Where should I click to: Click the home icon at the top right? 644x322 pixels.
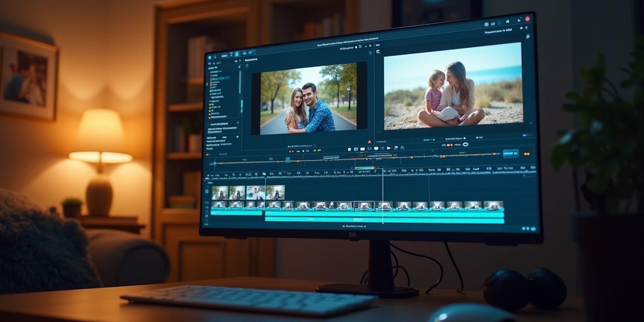[x=507, y=21]
